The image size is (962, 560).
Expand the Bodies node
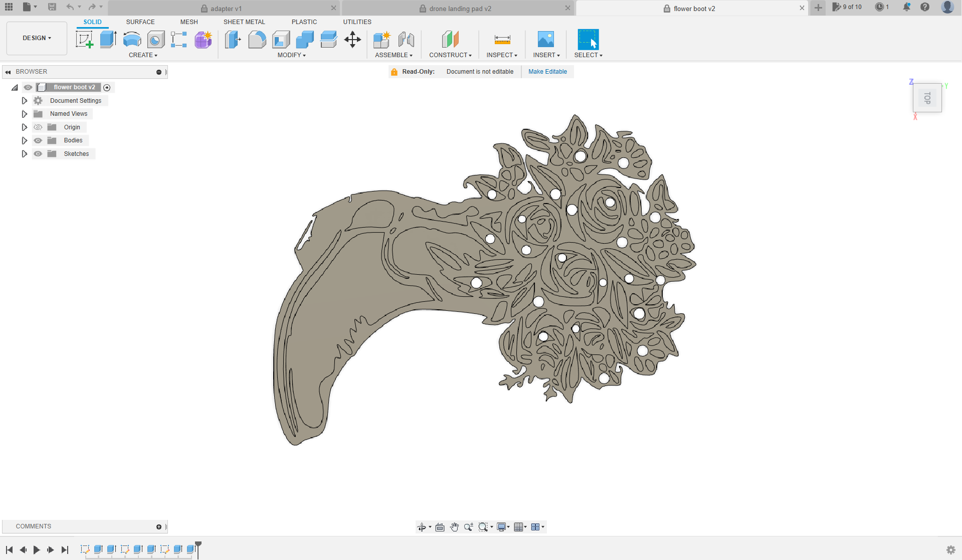click(x=24, y=140)
